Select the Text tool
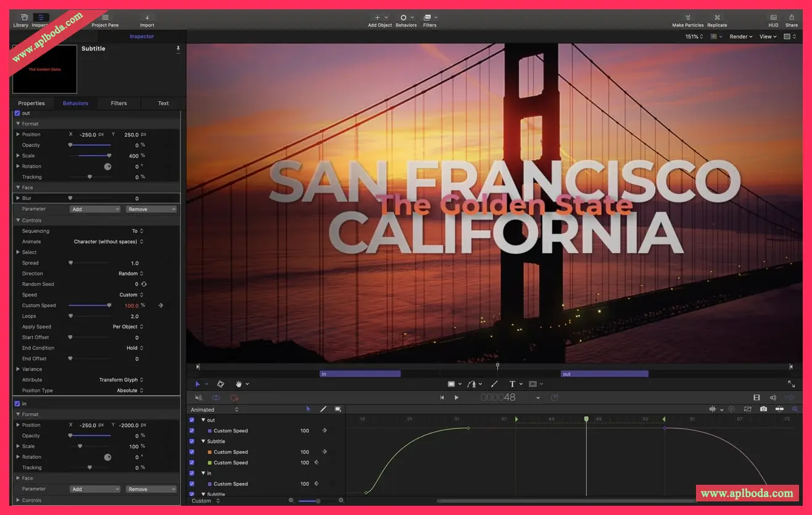812x515 pixels. (x=512, y=384)
